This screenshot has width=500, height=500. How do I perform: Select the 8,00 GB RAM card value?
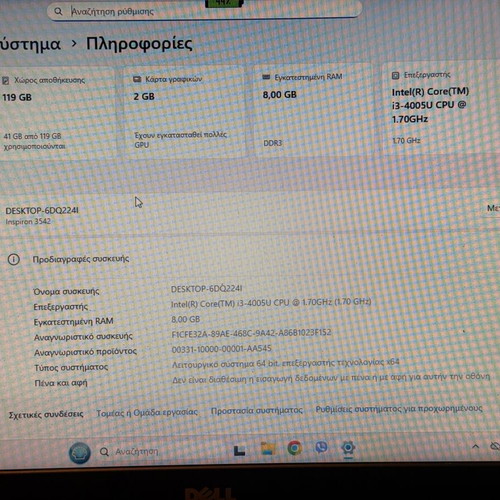[x=280, y=95]
